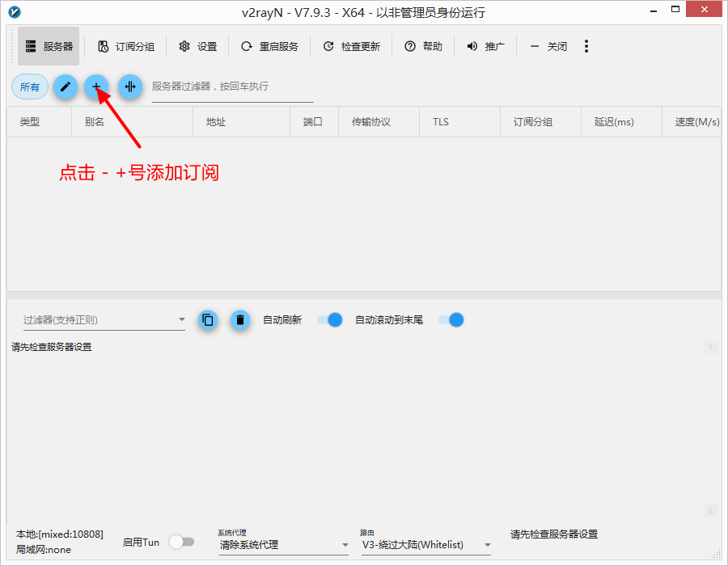
Task: Sort by the 地址 column header
Action: 241,122
